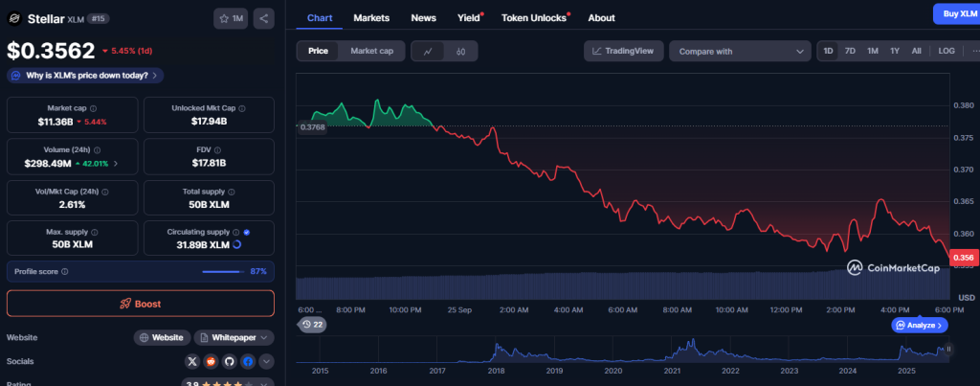Click the share icon next to watchlist
Image resolution: width=980 pixels, height=386 pixels.
click(x=263, y=18)
